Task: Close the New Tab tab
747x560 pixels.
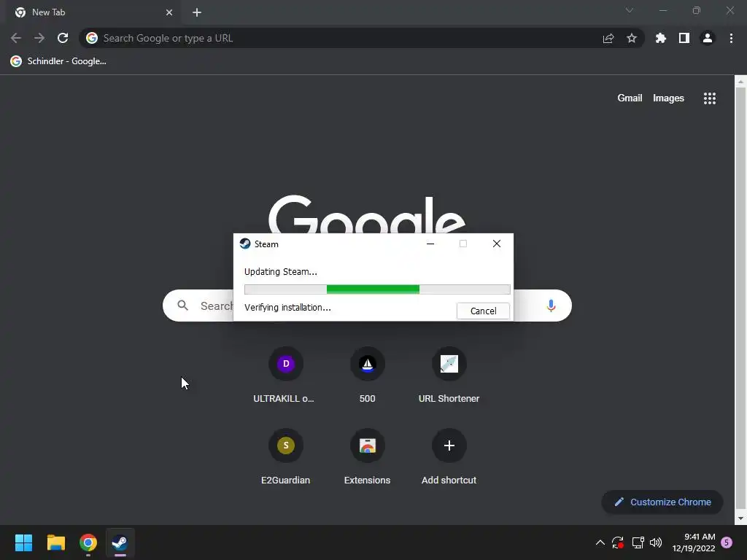Action: pyautogui.click(x=169, y=12)
